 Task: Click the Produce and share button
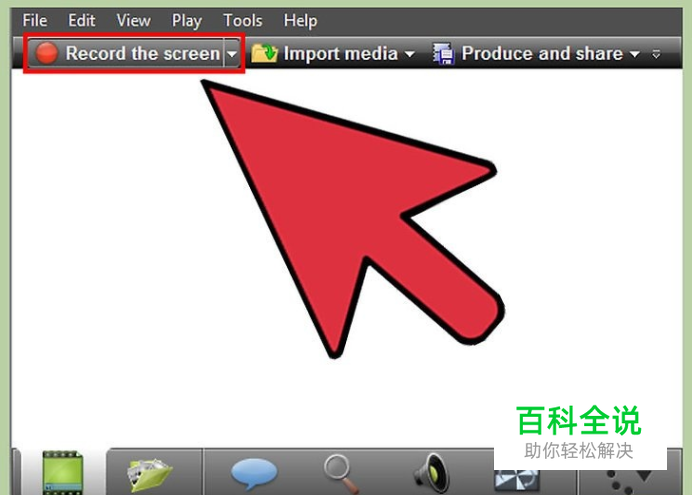coord(527,53)
